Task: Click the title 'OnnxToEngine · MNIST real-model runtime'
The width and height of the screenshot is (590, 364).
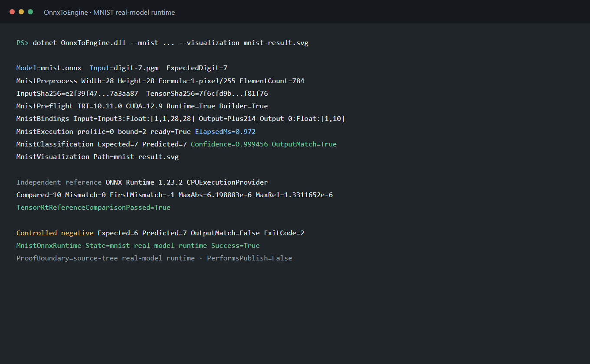Action: click(109, 13)
